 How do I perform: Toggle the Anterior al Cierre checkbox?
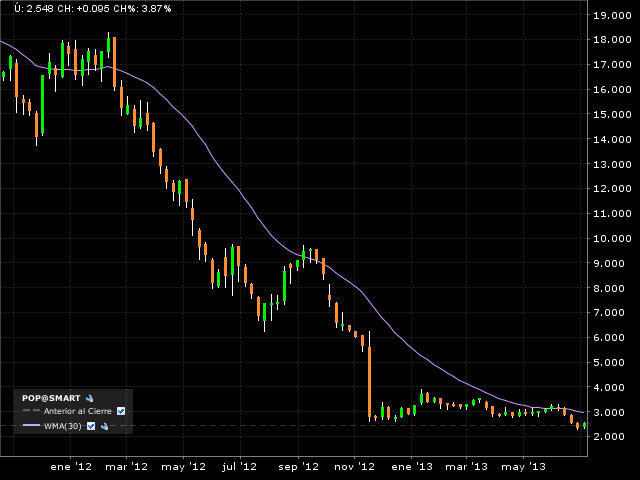click(x=121, y=411)
